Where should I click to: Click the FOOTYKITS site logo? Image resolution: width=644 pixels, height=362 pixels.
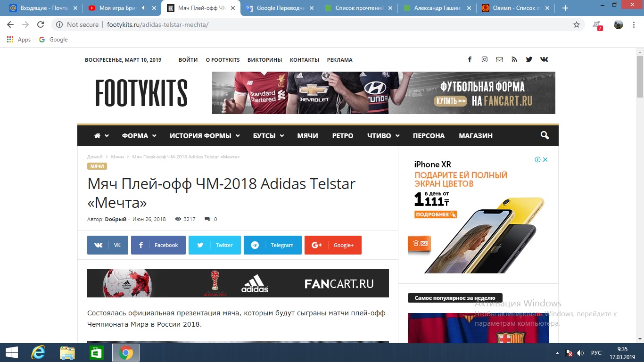pyautogui.click(x=141, y=93)
